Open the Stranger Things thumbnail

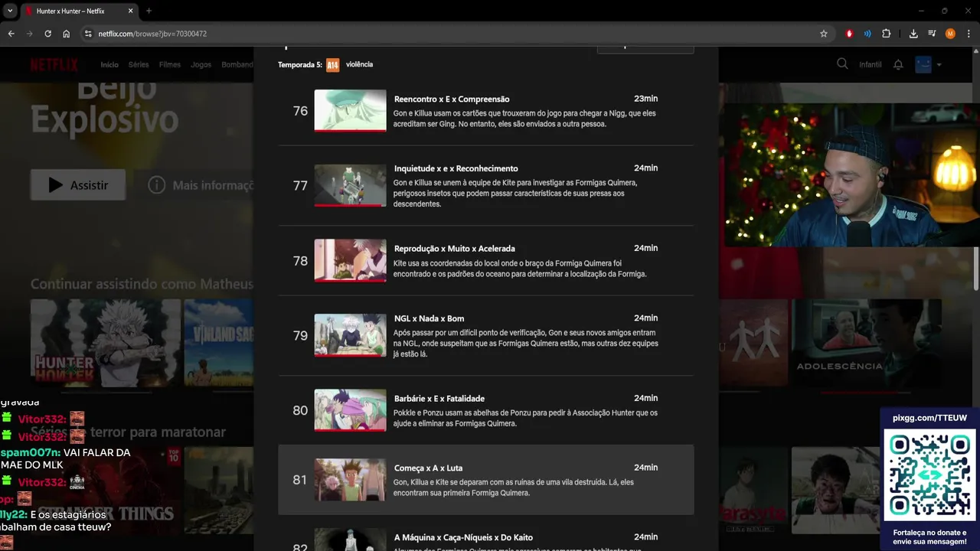(x=106, y=491)
